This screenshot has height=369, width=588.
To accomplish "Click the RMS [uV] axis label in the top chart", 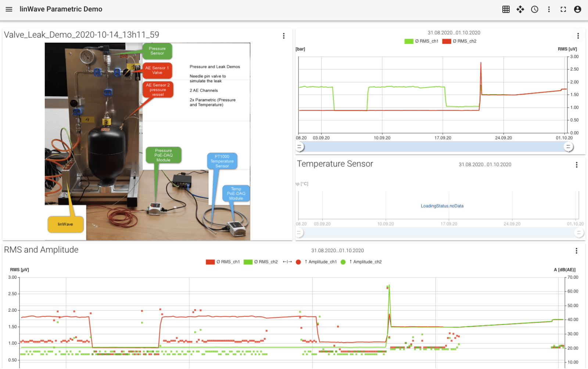I will (x=567, y=49).
